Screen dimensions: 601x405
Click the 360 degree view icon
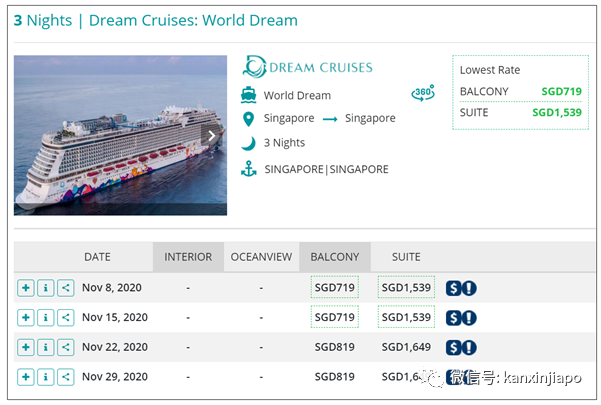point(423,94)
